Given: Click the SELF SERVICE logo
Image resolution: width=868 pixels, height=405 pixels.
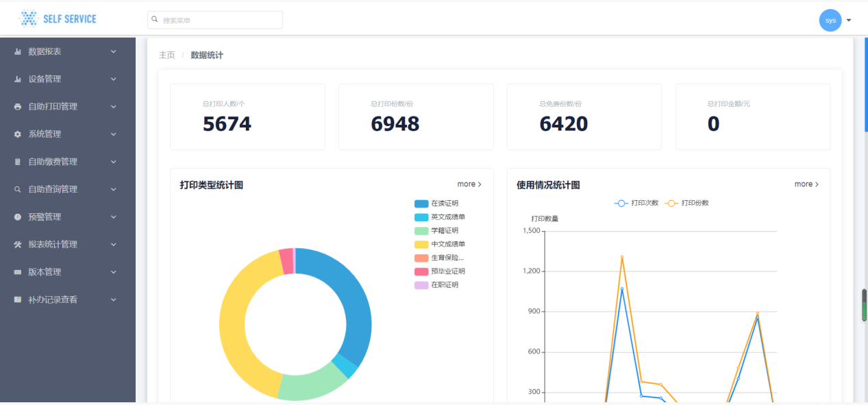Looking at the screenshot, I should 58,19.
